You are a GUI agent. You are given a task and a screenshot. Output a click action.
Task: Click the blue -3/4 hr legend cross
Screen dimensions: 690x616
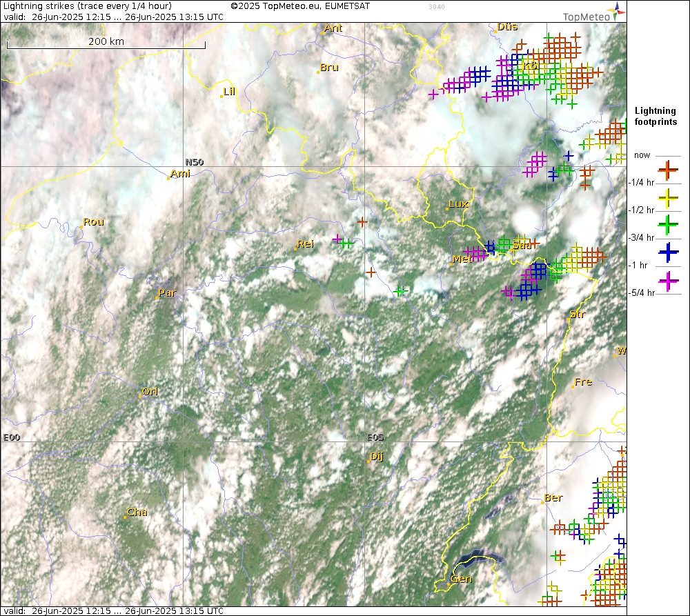tap(667, 253)
